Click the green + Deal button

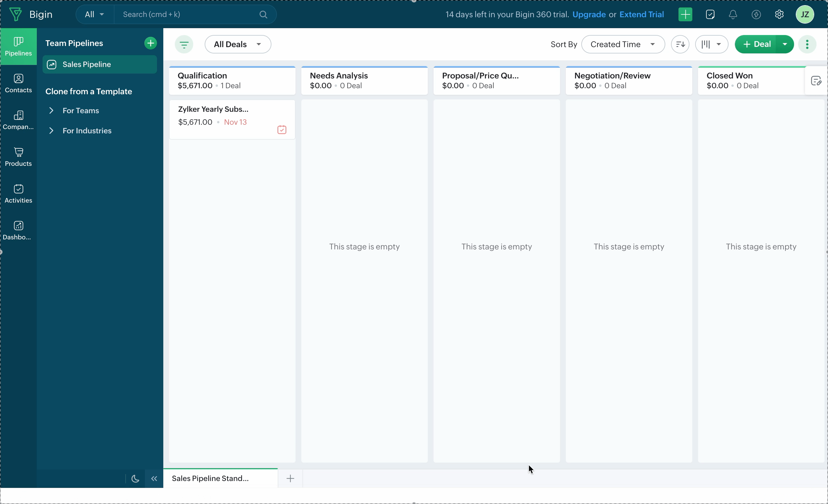coord(756,44)
